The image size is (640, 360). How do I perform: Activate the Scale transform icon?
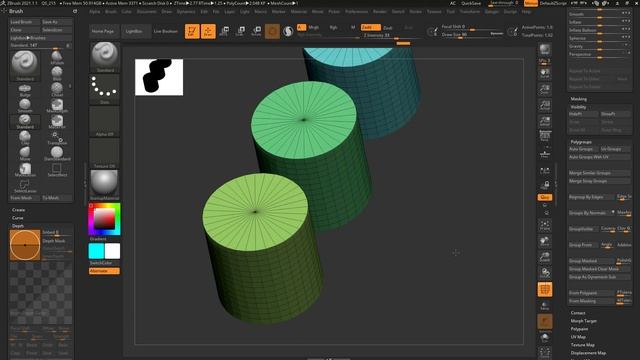[240, 31]
